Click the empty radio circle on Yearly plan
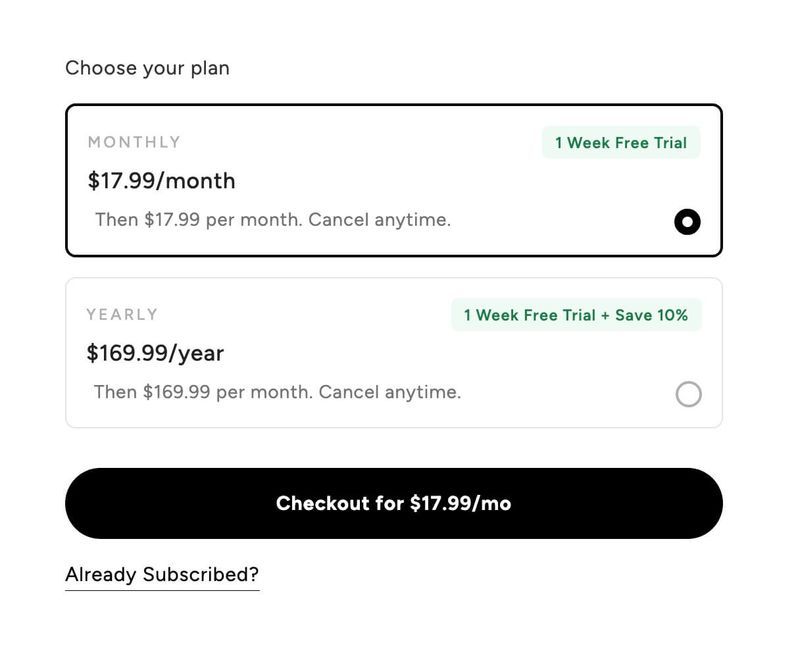 pyautogui.click(x=689, y=394)
